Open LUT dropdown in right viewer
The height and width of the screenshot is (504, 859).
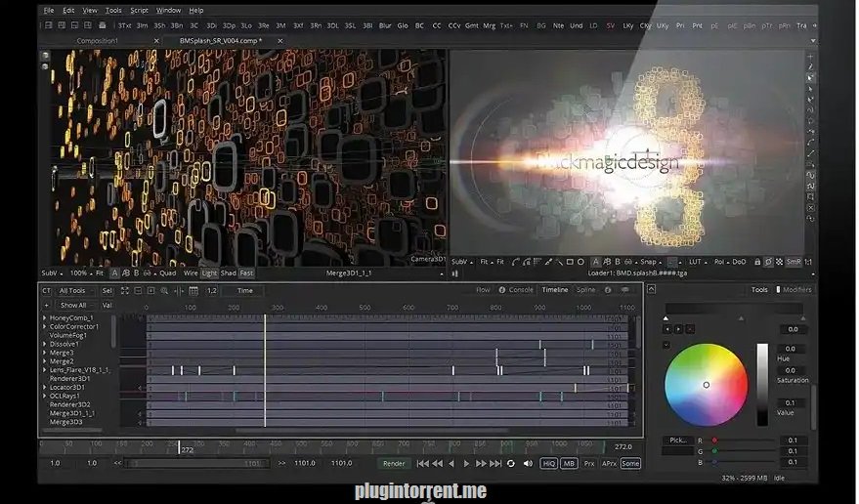pos(698,263)
